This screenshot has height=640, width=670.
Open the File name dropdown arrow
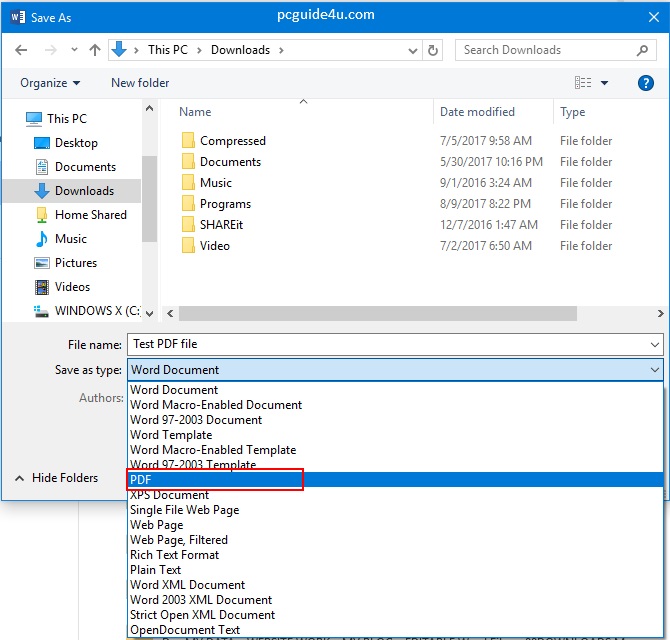pos(654,344)
